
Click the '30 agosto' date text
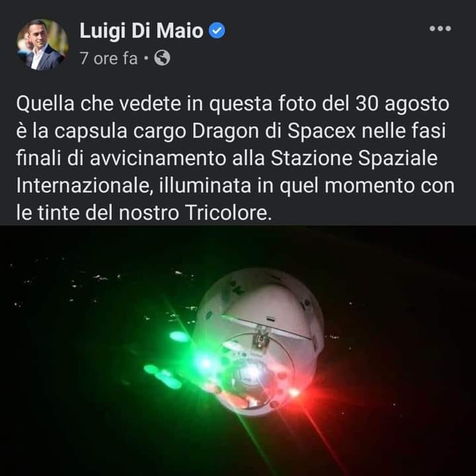(402, 104)
